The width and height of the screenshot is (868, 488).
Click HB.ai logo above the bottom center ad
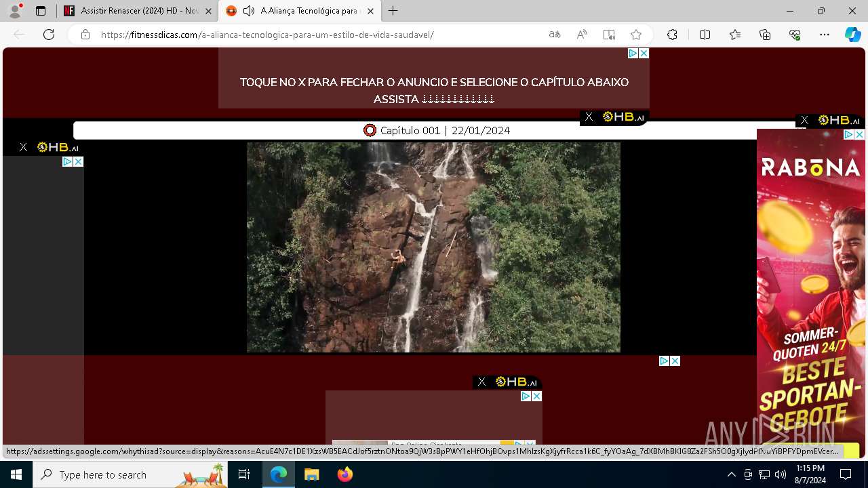pos(516,382)
